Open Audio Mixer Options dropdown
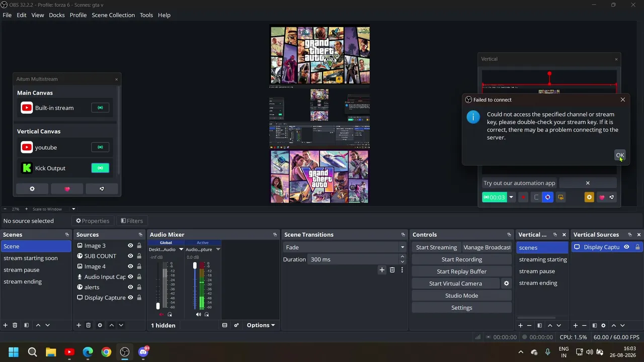Image resolution: width=644 pixels, height=362 pixels. (x=261, y=325)
